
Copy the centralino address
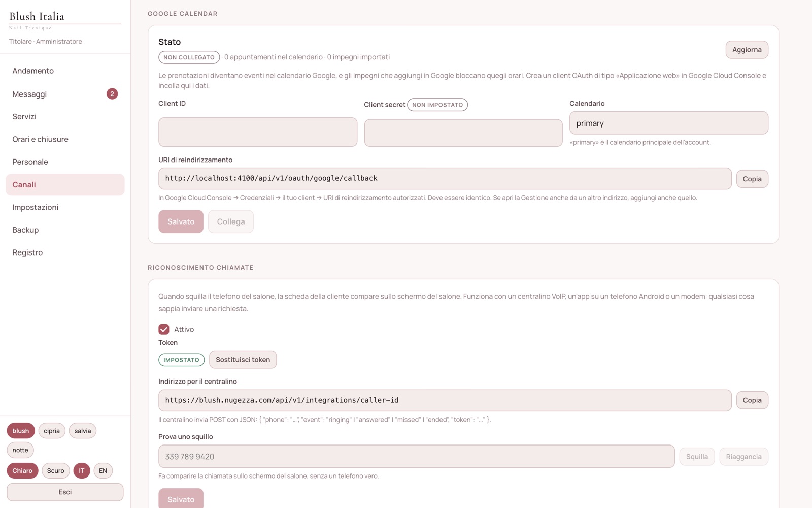click(752, 400)
